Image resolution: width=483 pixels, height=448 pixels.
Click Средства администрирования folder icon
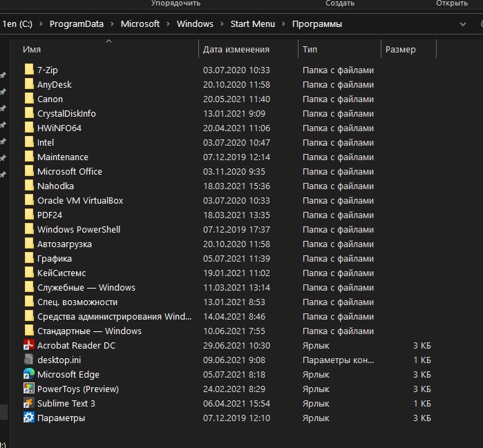(29, 316)
